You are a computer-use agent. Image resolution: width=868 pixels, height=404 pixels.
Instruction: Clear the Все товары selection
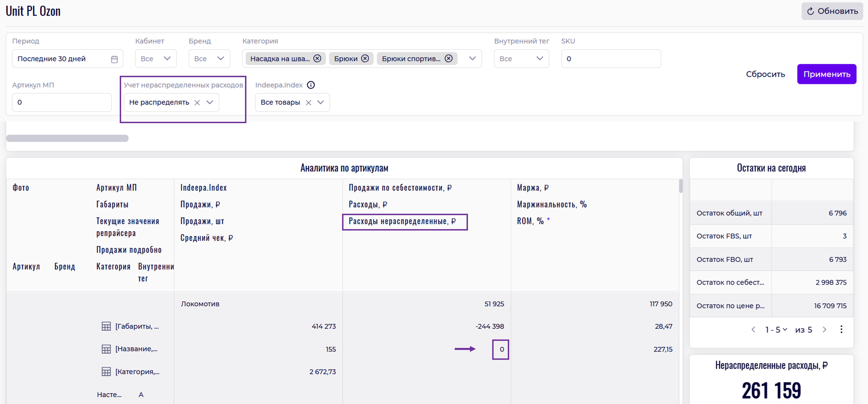(308, 102)
